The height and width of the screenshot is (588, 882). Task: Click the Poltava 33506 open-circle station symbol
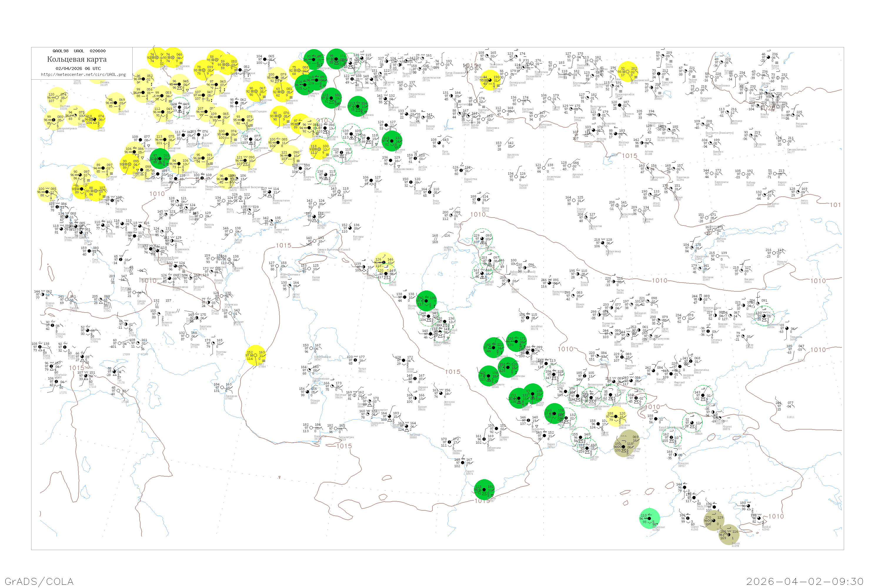coord(57,98)
